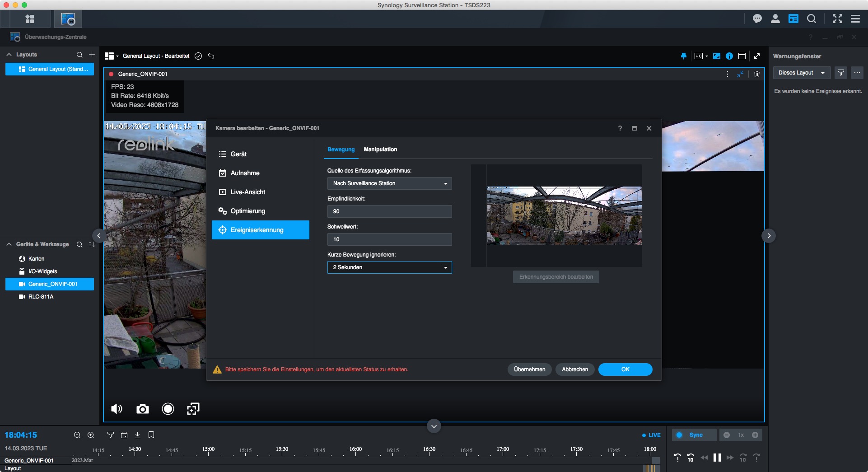
Task: Expand the Kurze Bewegung ignorieren dropdown
Action: tap(389, 267)
